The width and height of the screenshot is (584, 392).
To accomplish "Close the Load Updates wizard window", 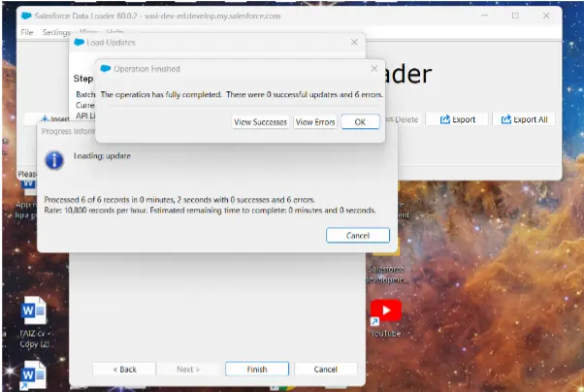I will coord(354,42).
